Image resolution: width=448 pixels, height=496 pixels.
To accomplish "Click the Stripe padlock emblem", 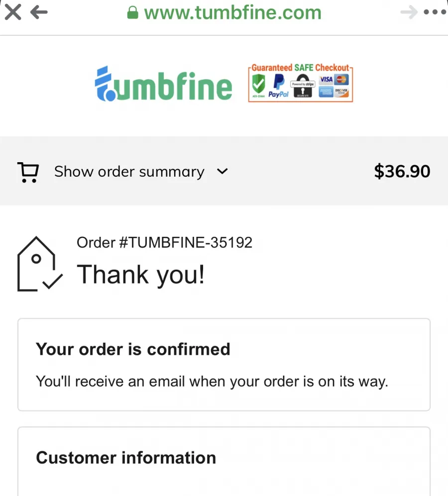I will click(x=303, y=86).
